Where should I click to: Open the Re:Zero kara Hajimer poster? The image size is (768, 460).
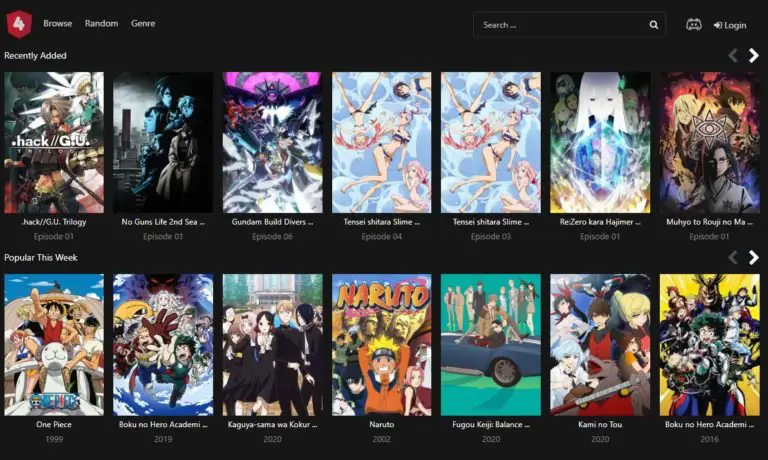tap(600, 143)
